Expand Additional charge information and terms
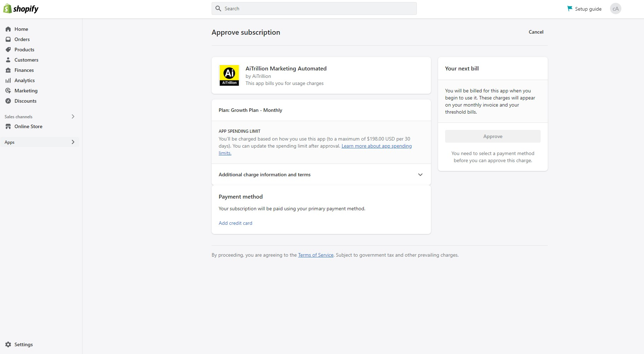644x354 pixels. tap(420, 175)
